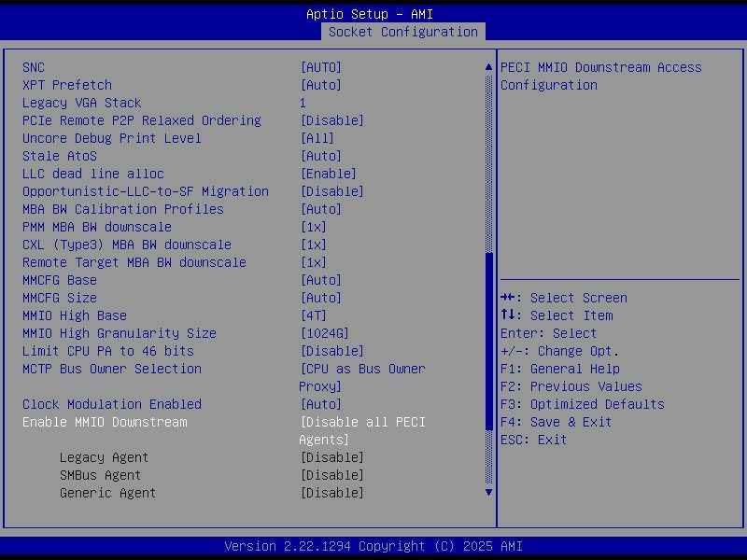Select LLC dead line alloc label
Image resolution: width=747 pixels, height=560 pixels.
[92, 174]
